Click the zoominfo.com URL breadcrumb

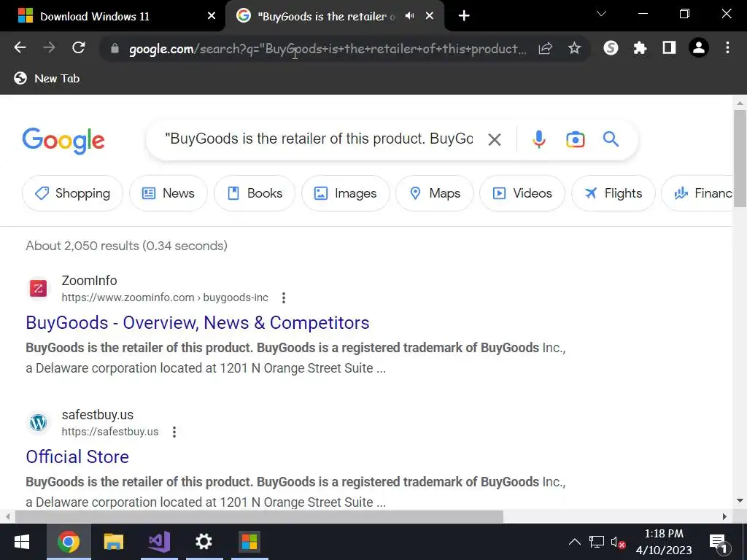[165, 297]
